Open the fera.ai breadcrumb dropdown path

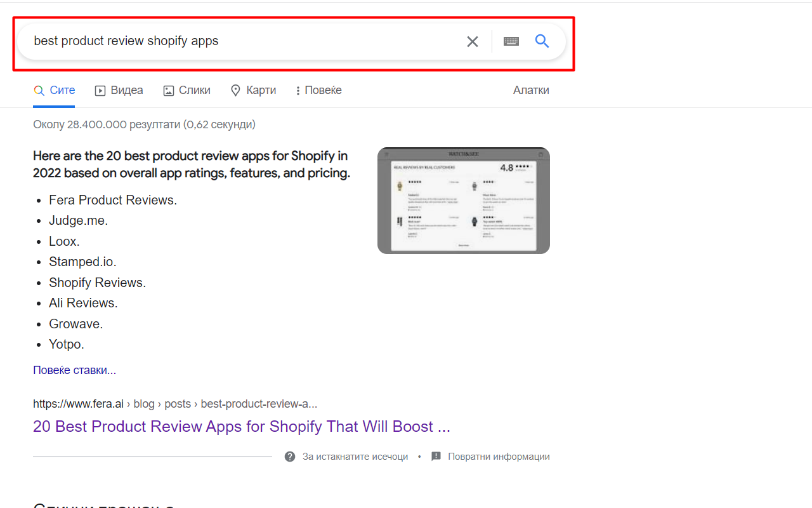click(x=174, y=403)
